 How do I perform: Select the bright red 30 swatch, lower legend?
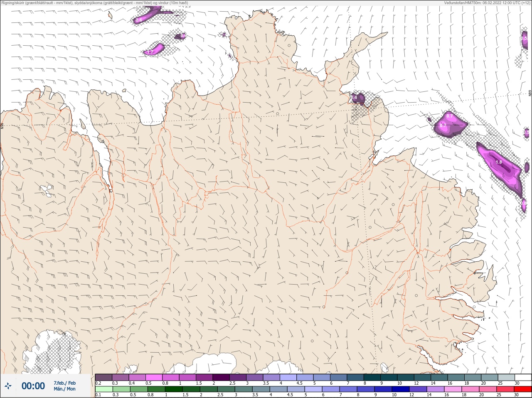(523, 389)
